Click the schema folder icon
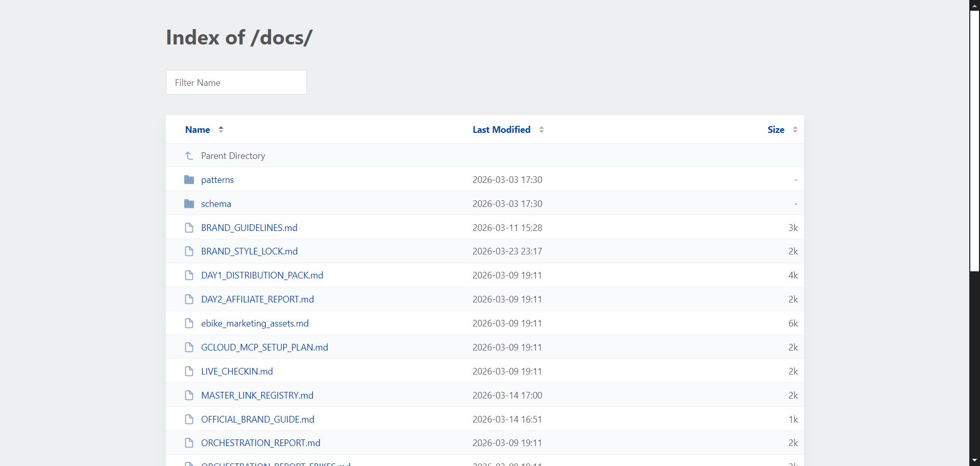The width and height of the screenshot is (980, 466). pyautogui.click(x=189, y=204)
